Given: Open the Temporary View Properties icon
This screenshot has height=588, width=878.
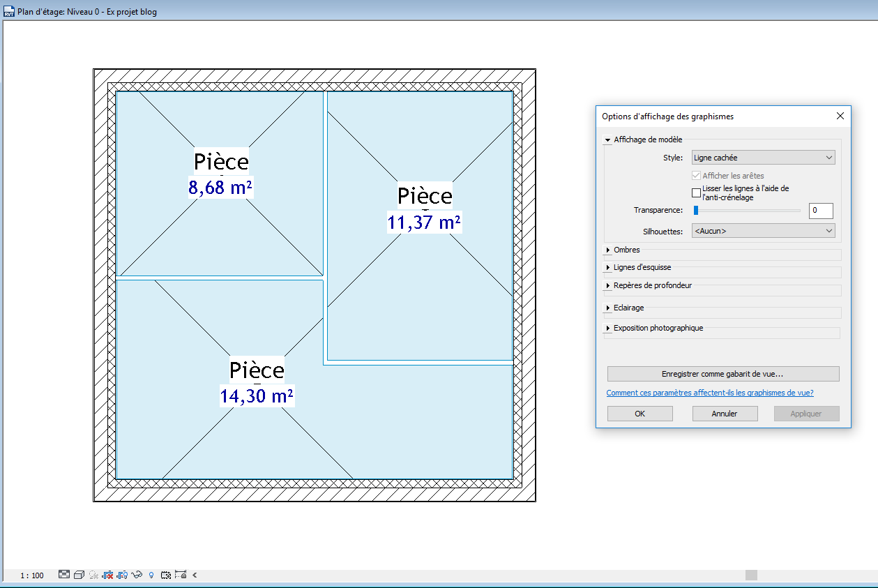Looking at the screenshot, I should pos(165,575).
